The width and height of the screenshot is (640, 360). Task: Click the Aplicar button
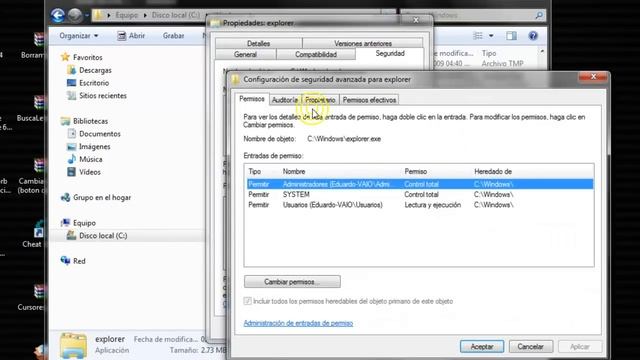pyautogui.click(x=580, y=347)
